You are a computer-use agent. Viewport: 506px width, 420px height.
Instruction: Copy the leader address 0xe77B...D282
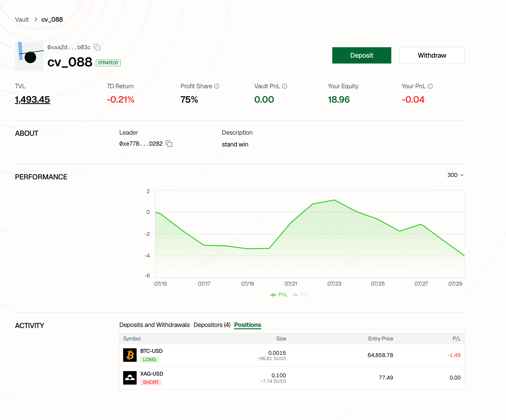(x=169, y=144)
